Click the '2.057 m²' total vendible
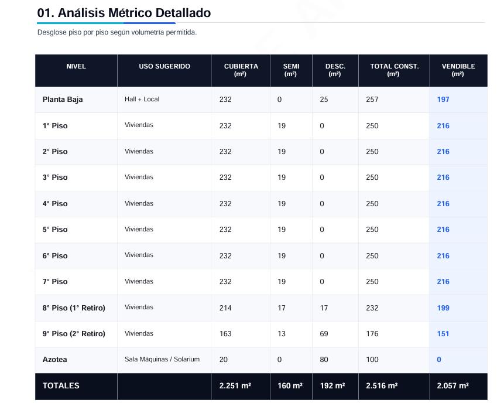The width and height of the screenshot is (504, 420). pyautogui.click(x=452, y=385)
